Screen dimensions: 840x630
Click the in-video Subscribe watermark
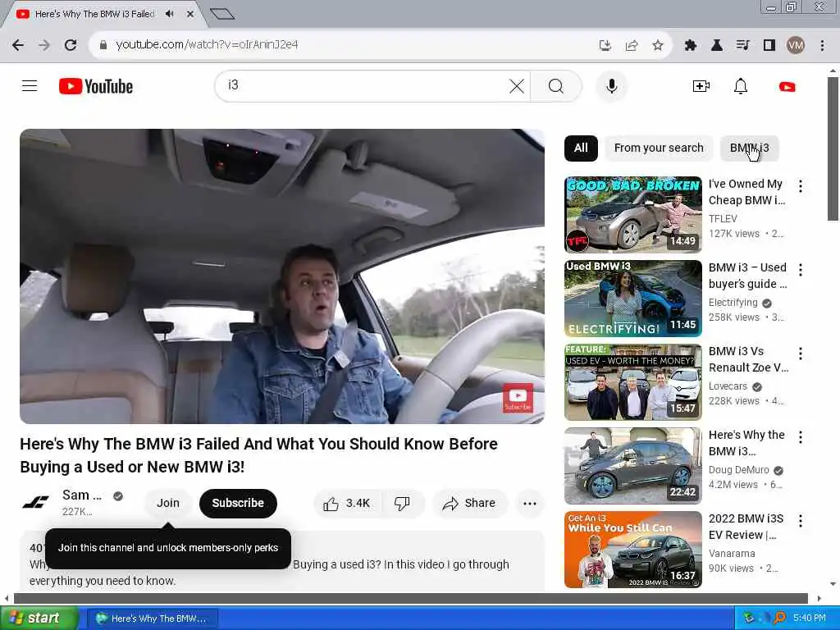518,398
